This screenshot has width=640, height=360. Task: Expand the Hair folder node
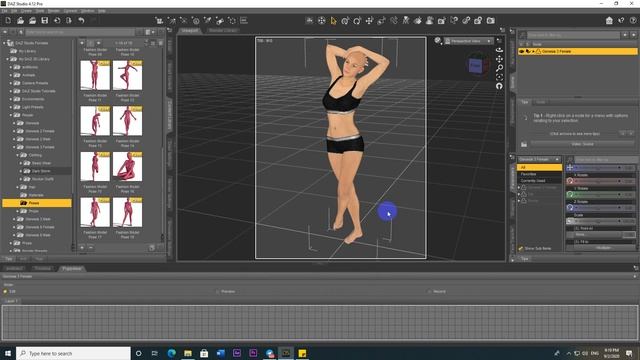pos(18,187)
